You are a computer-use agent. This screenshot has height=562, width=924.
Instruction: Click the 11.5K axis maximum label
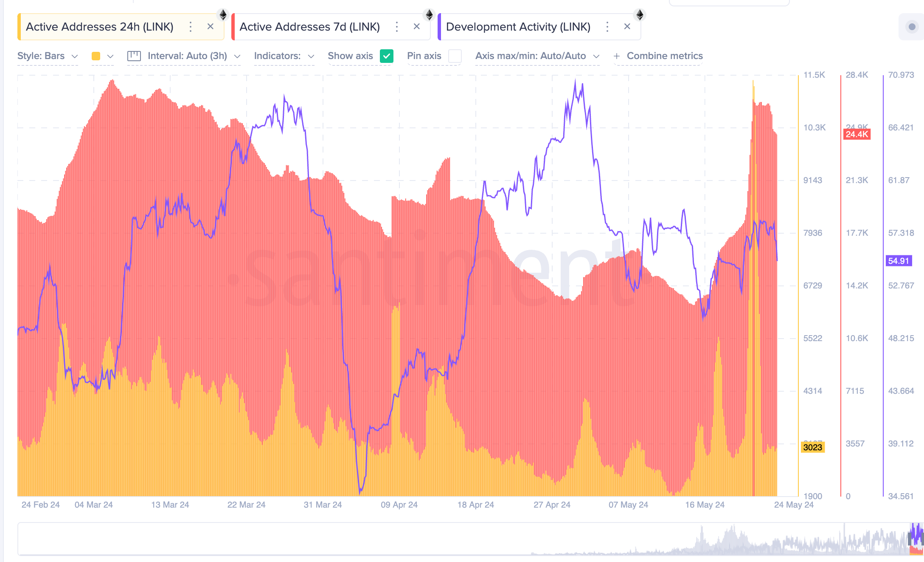[814, 75]
